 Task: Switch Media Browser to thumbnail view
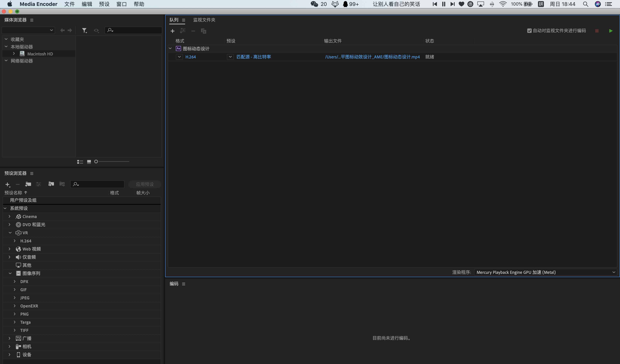tap(89, 162)
